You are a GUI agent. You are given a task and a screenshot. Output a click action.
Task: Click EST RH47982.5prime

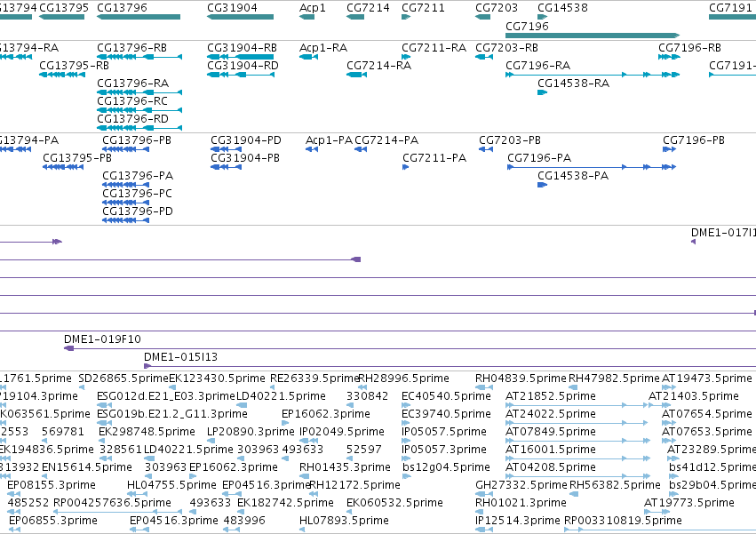[x=573, y=387]
